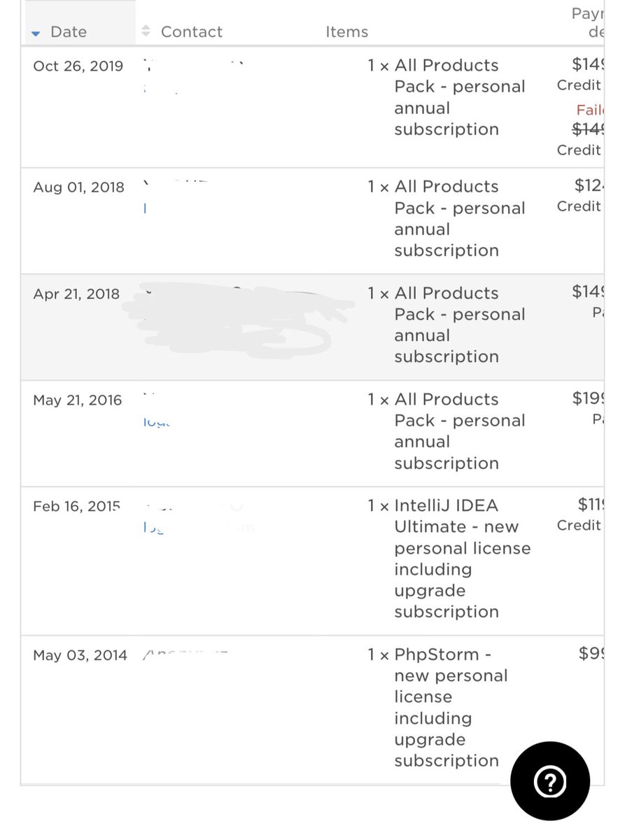
Task: Click the red Failed payment status
Action: point(589,110)
